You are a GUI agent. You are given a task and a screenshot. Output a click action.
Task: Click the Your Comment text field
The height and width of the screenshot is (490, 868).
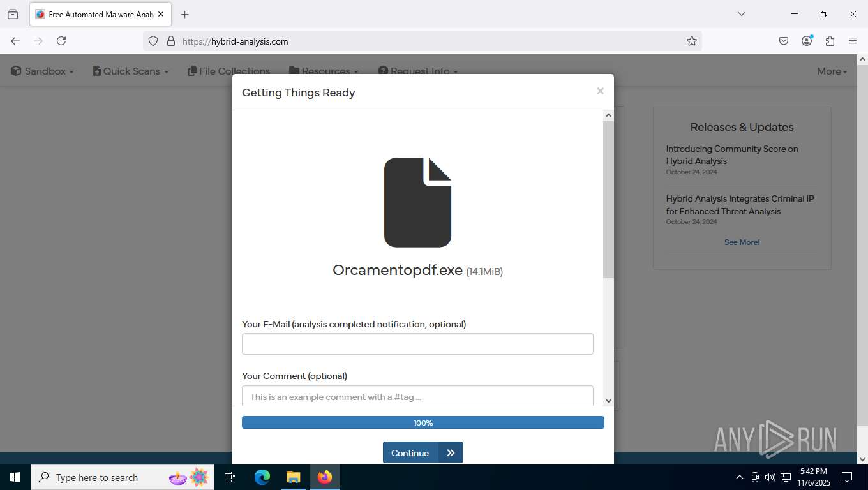coord(417,396)
